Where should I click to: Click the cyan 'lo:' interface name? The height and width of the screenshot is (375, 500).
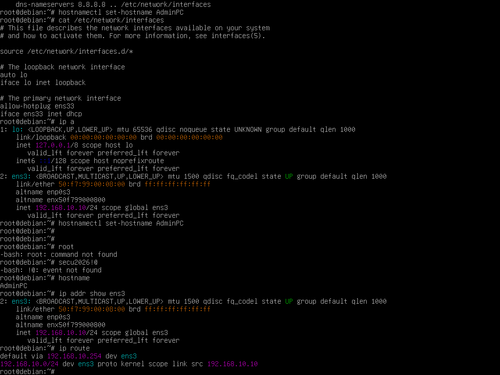[17, 129]
